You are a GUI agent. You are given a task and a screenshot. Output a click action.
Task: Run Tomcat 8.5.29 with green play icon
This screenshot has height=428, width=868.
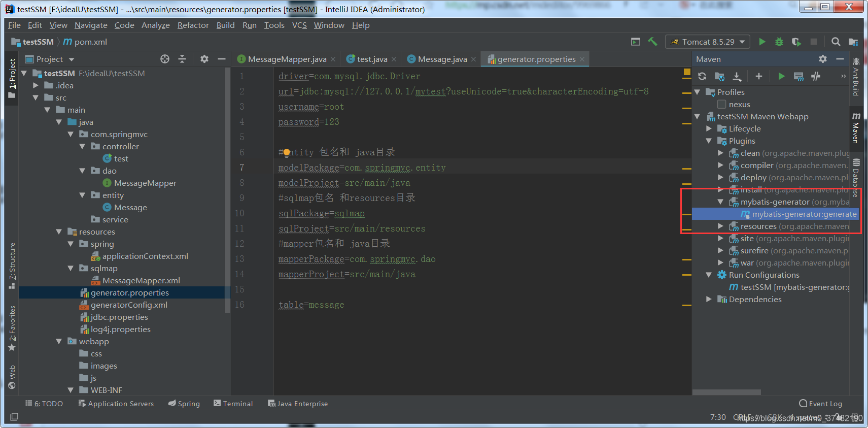tap(762, 42)
